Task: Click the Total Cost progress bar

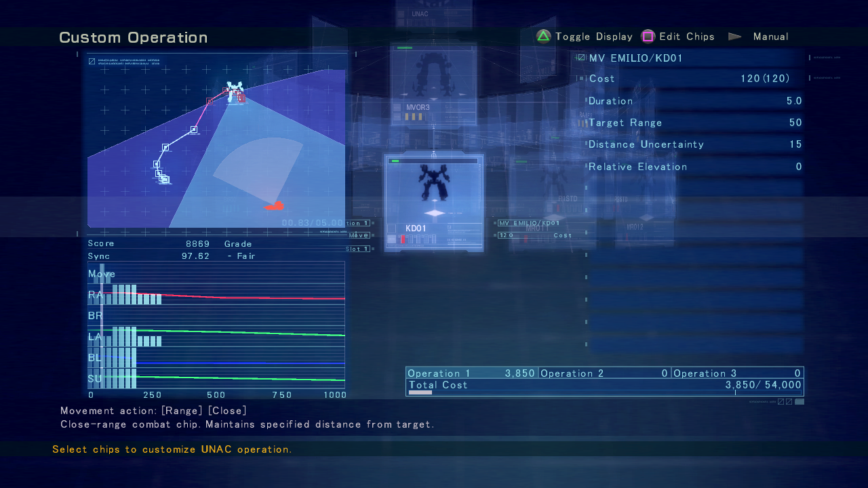Action: (605, 392)
